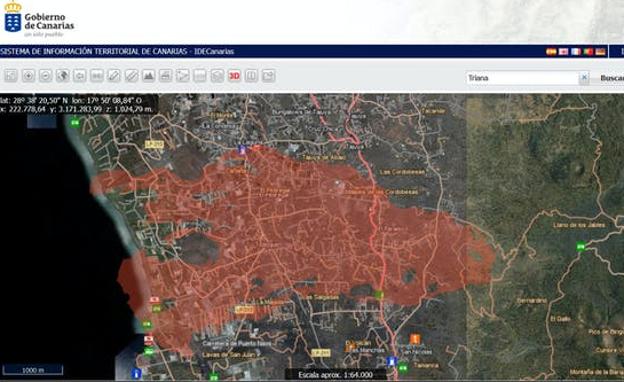
Task: Switch language with the German flag
Action: tap(600, 52)
